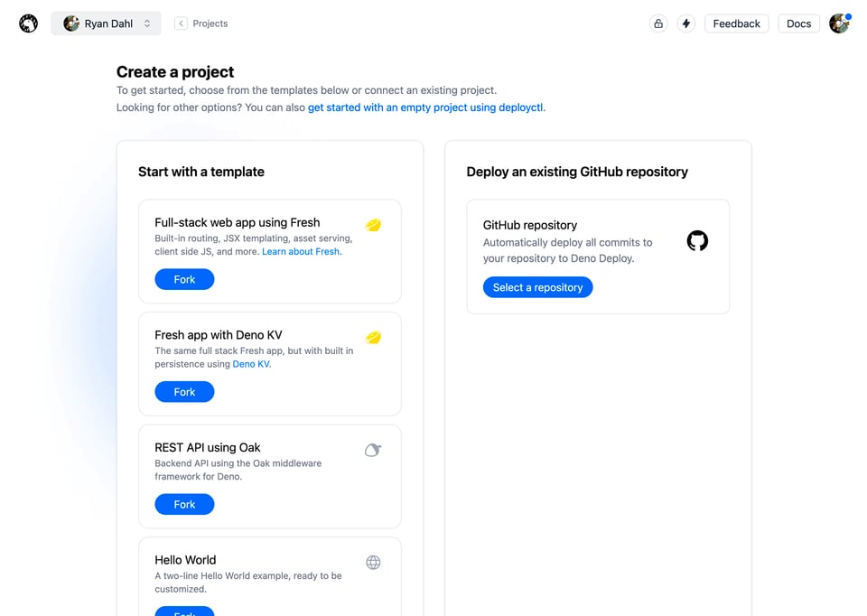Click the lemon icon on Fresh template card
Screen dimensions: 867x616
coord(373,225)
